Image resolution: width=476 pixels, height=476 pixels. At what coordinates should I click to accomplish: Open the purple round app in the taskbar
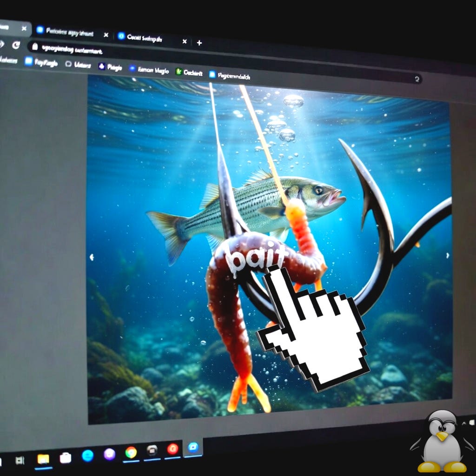(x=109, y=454)
